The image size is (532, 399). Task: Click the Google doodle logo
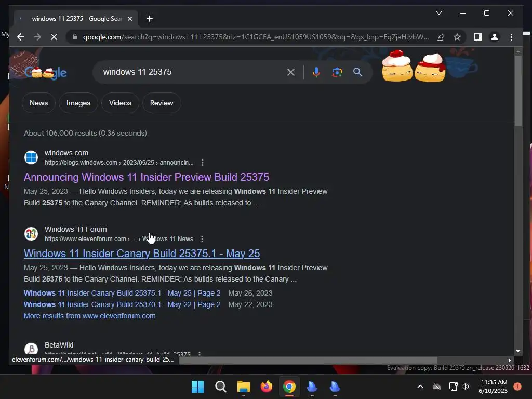46,72
